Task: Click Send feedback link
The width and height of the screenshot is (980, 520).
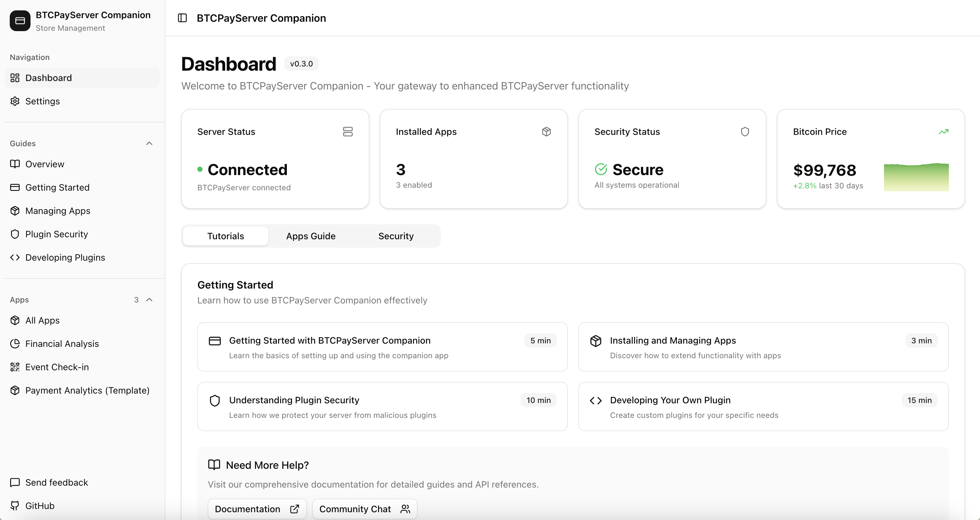Action: coord(56,482)
